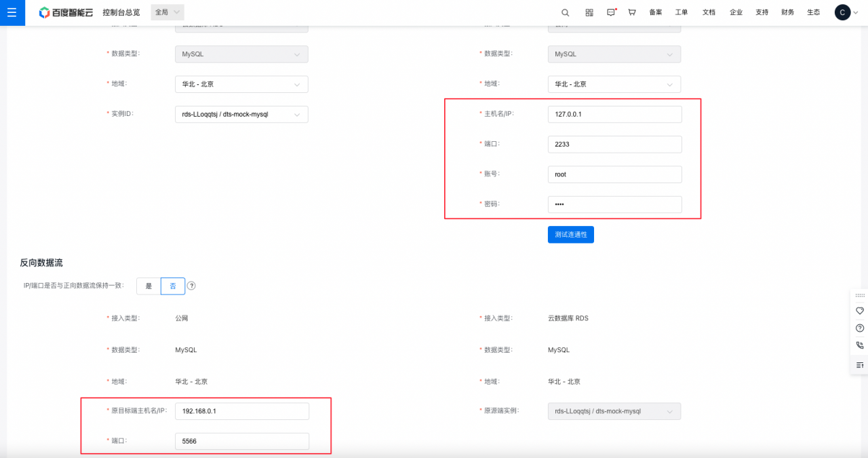Open the 文档 menu in the header

click(709, 12)
